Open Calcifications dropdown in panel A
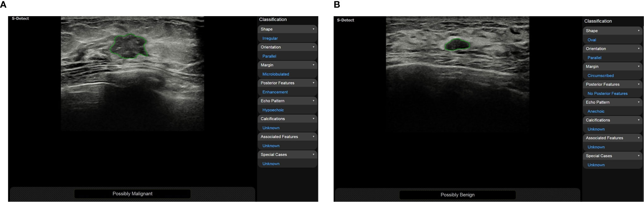This screenshot has width=644, height=202. (x=287, y=119)
